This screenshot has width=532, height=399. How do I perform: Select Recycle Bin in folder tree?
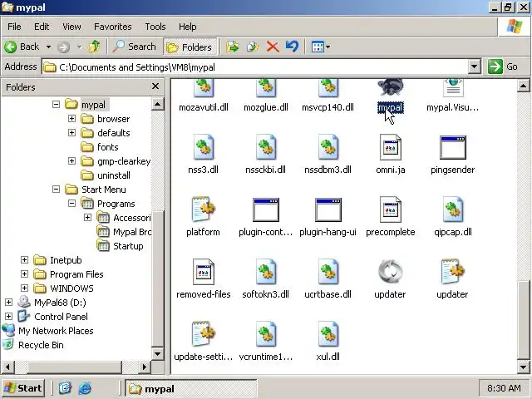click(41, 345)
